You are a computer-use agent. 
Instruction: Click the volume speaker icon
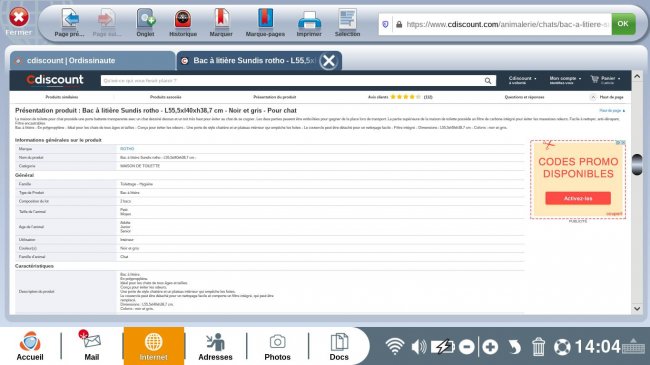pos(419,347)
